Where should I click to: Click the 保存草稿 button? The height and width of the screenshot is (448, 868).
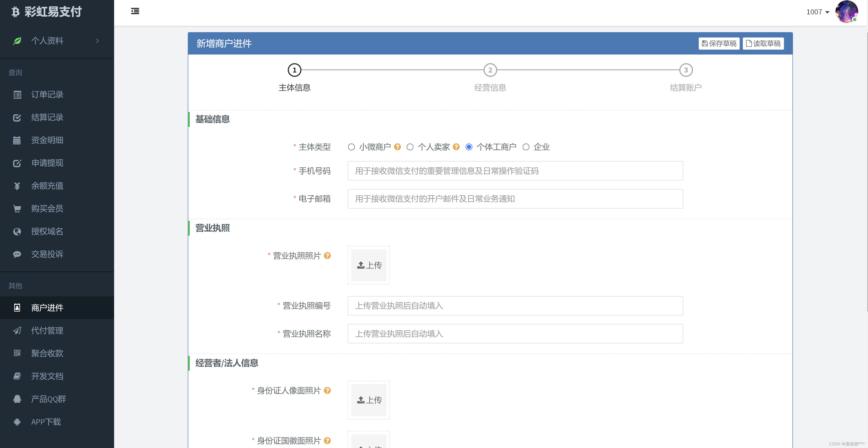pyautogui.click(x=719, y=43)
